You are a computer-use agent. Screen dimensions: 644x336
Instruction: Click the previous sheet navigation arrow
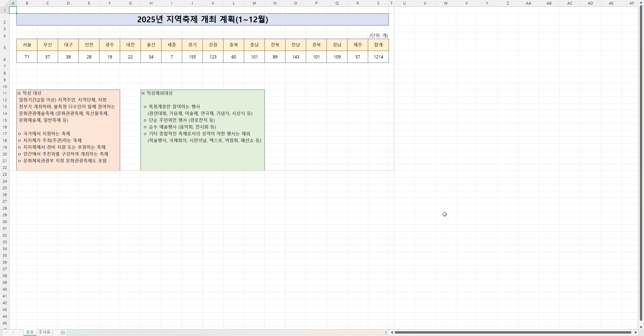[x=7, y=332]
